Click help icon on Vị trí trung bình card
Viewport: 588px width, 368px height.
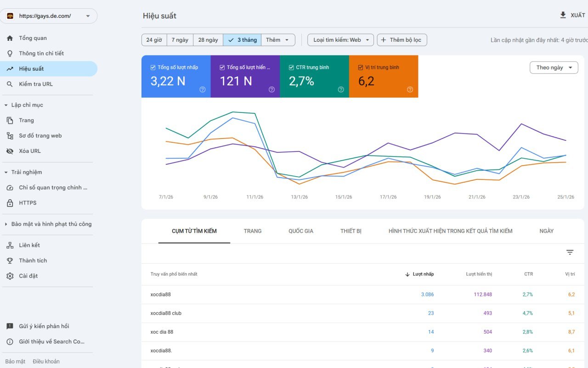coord(410,89)
